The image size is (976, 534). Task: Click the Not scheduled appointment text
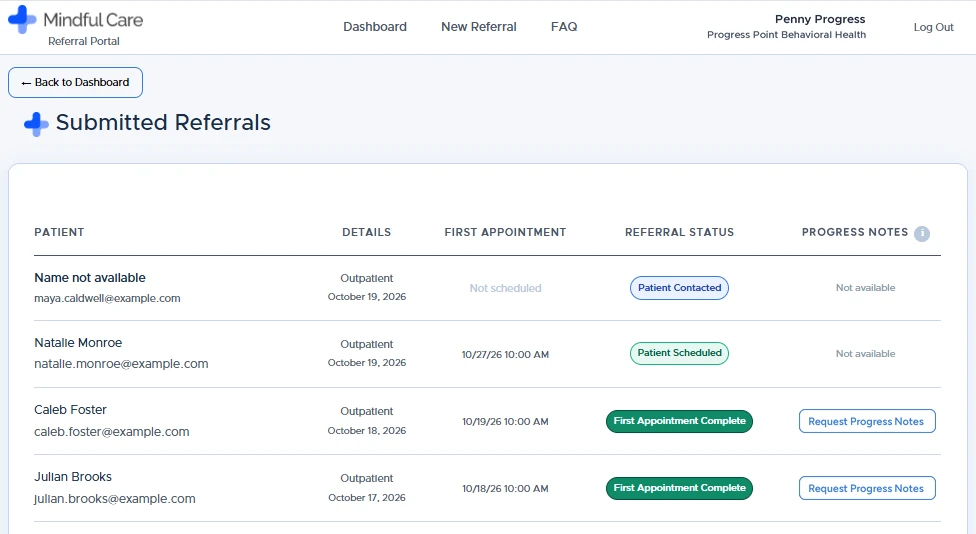click(505, 288)
